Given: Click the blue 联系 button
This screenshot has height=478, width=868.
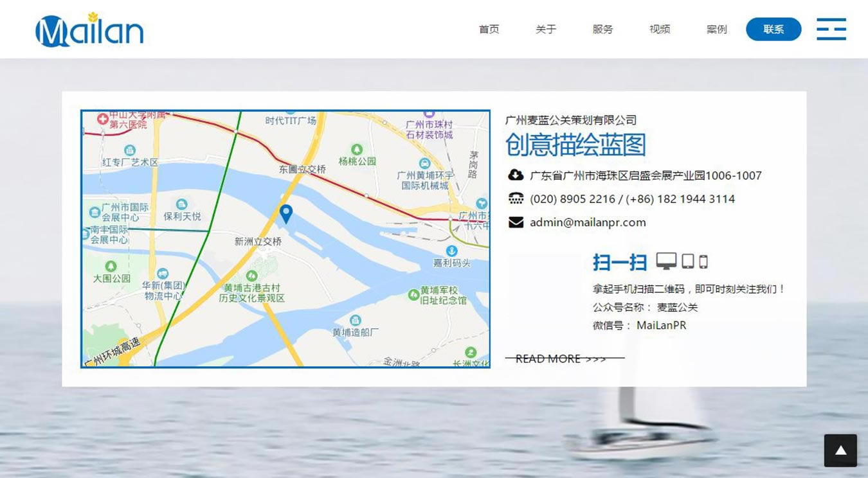Looking at the screenshot, I should pos(773,30).
